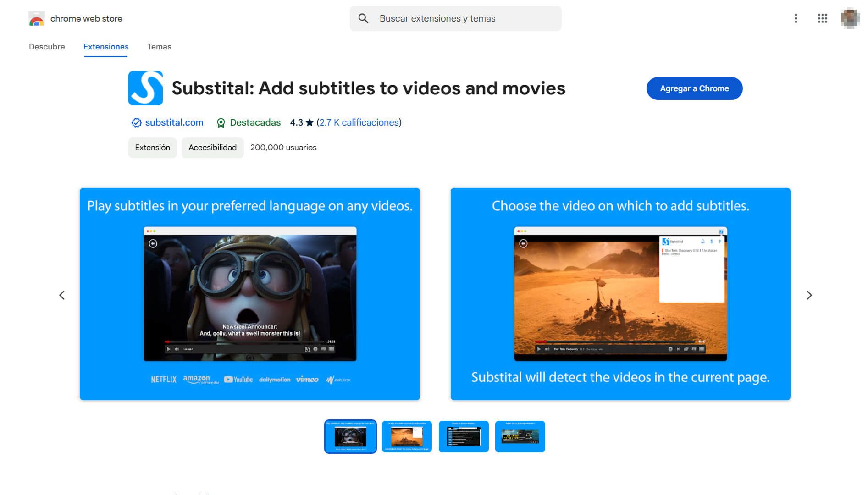
Task: Click the chrome web store title text
Action: 86,19
